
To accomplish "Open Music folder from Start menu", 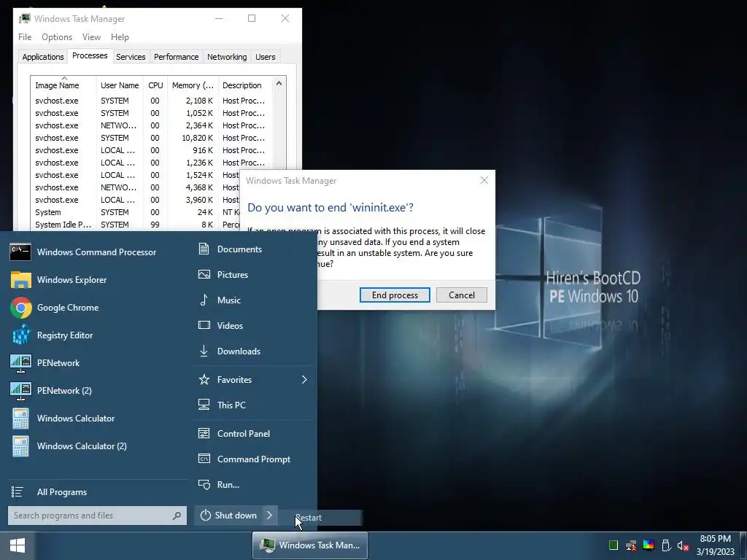I will (254, 300).
